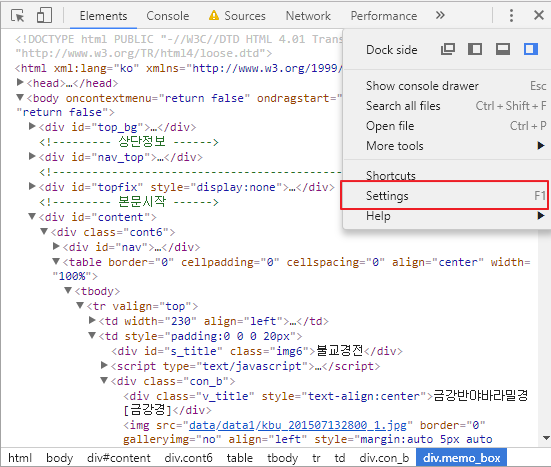Viewport: 551px width, 467px height.
Task: Dock DevTools to the left
Action: (475, 49)
